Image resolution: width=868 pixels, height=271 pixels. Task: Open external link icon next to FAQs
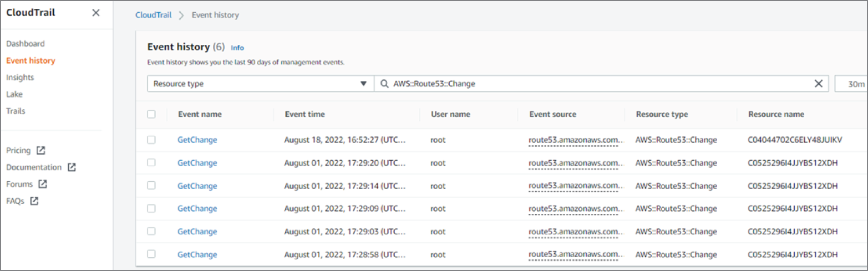click(x=34, y=201)
